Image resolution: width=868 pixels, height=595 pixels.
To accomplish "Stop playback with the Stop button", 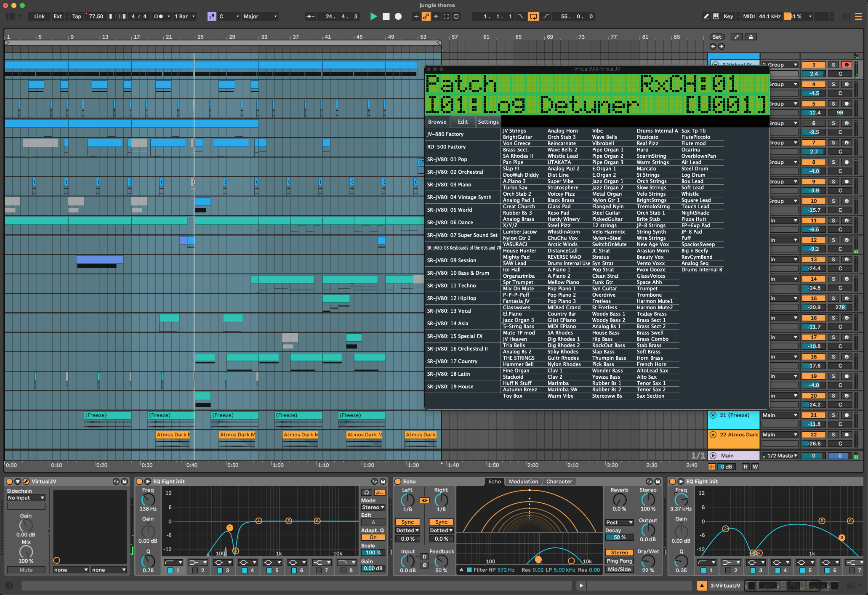I will (x=386, y=16).
